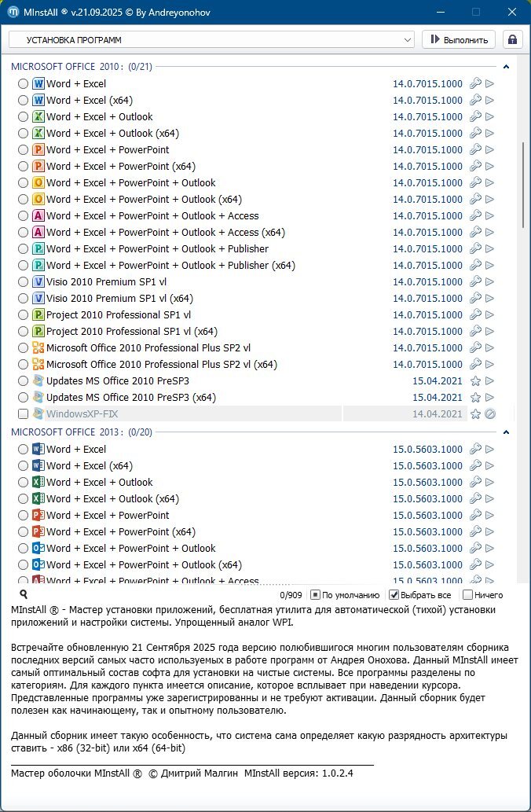Click the disabled circle icon on WindowsXP-FIX row
Screen dimensions: 531x812
(x=490, y=413)
